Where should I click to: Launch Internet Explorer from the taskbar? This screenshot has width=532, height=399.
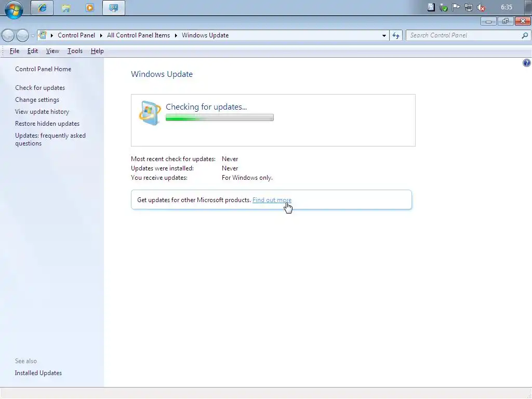(42, 8)
